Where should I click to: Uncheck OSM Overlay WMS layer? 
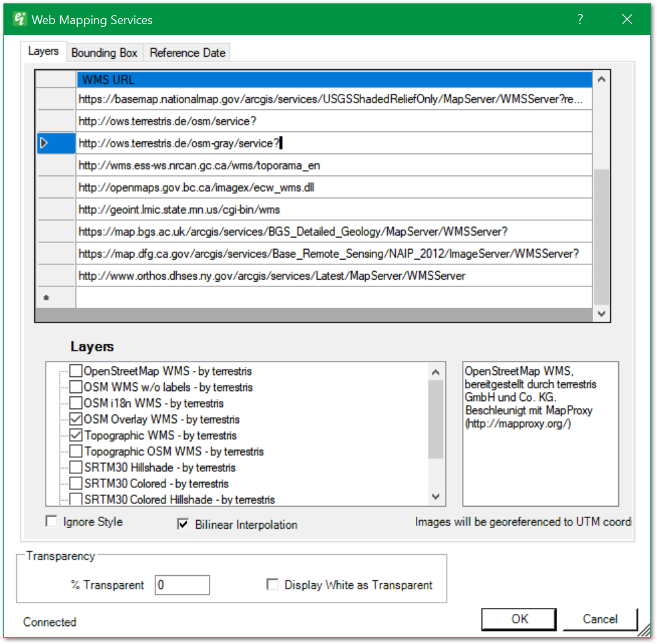point(77,419)
